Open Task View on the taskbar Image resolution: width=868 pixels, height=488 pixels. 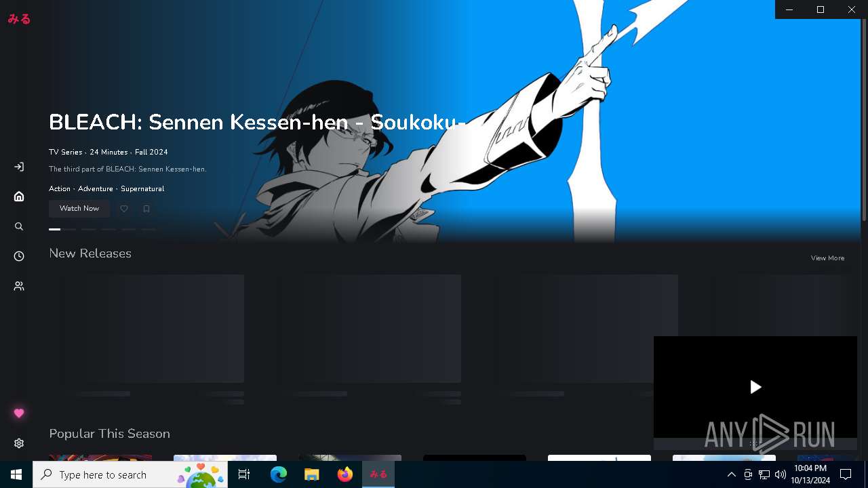[x=244, y=474]
